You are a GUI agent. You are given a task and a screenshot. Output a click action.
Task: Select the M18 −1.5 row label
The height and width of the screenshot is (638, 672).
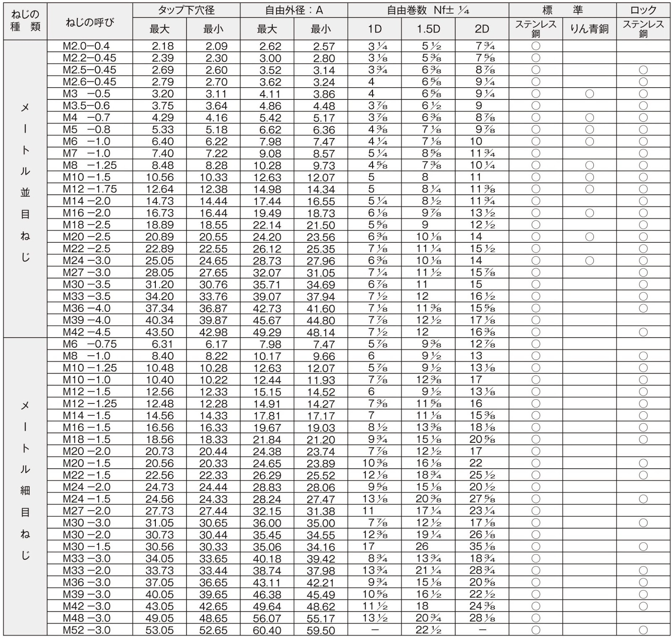86,439
